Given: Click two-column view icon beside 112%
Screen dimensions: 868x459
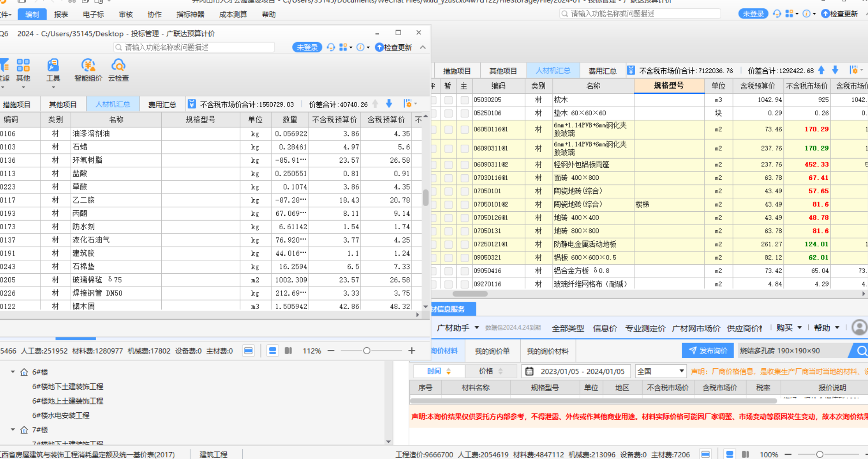Looking at the screenshot, I should pyautogui.click(x=288, y=351).
